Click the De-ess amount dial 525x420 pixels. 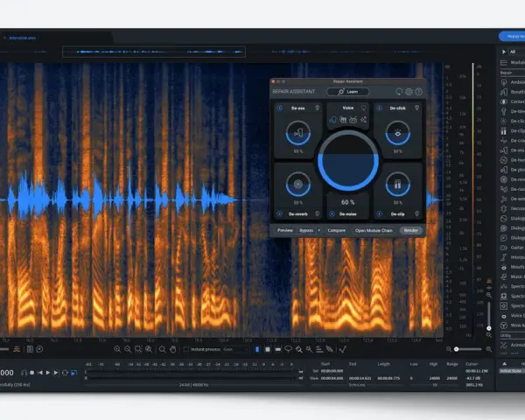pyautogui.click(x=298, y=133)
